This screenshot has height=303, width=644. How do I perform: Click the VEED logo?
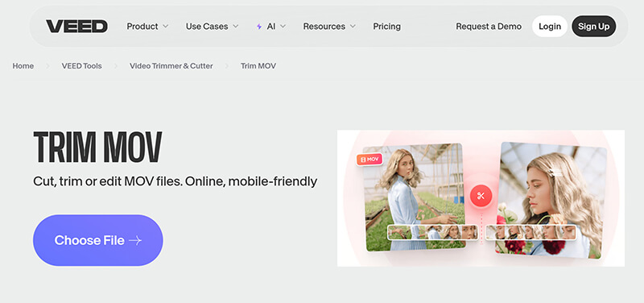tap(76, 27)
